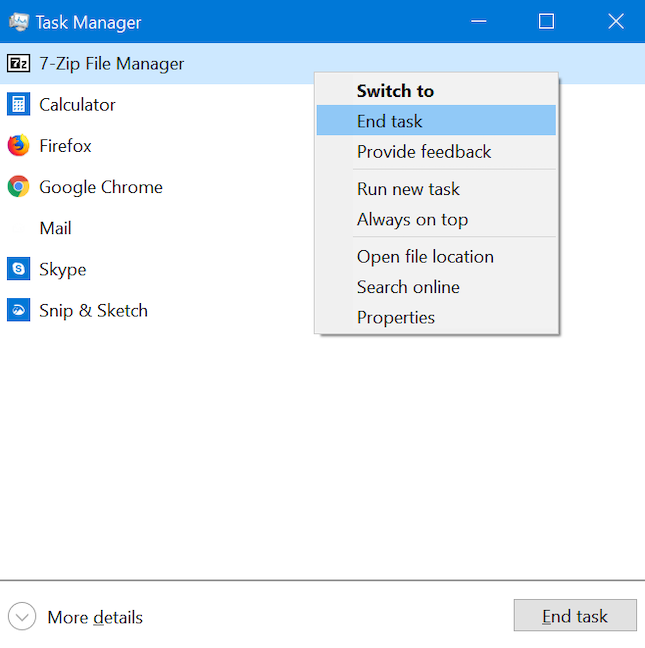The height and width of the screenshot is (648, 645).
Task: Expand Task Manager with More details chevron
Action: click(22, 617)
